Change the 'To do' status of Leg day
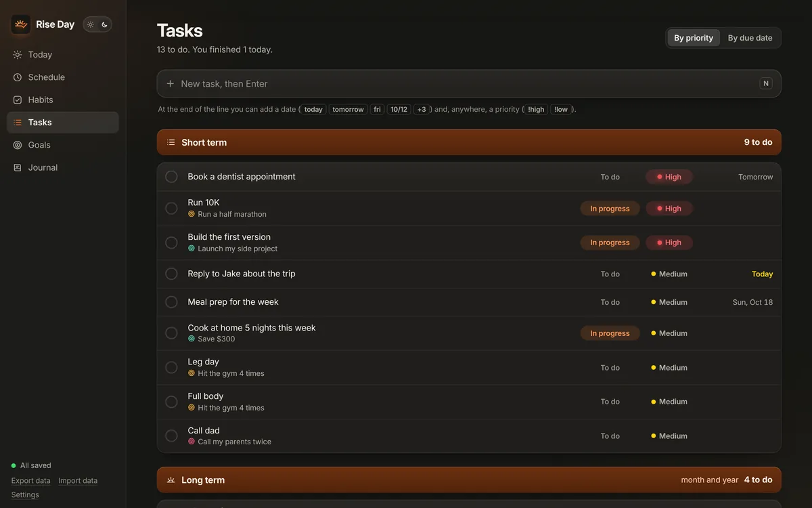 pyautogui.click(x=610, y=368)
